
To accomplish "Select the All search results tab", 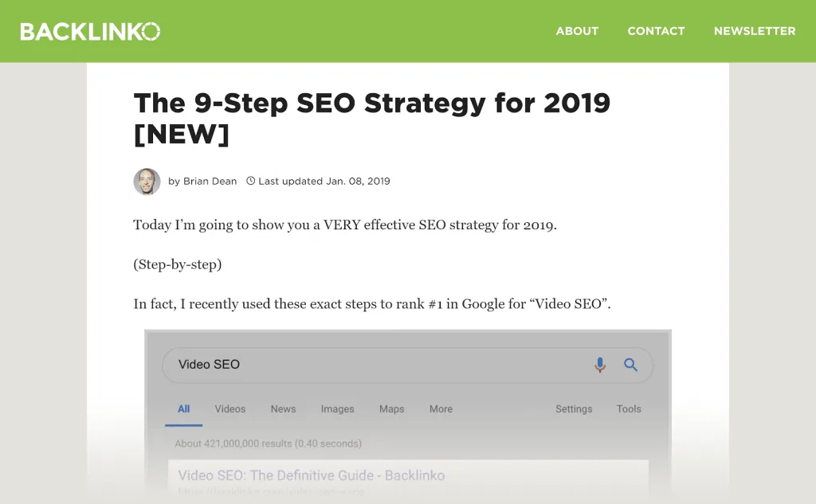I will [183, 409].
